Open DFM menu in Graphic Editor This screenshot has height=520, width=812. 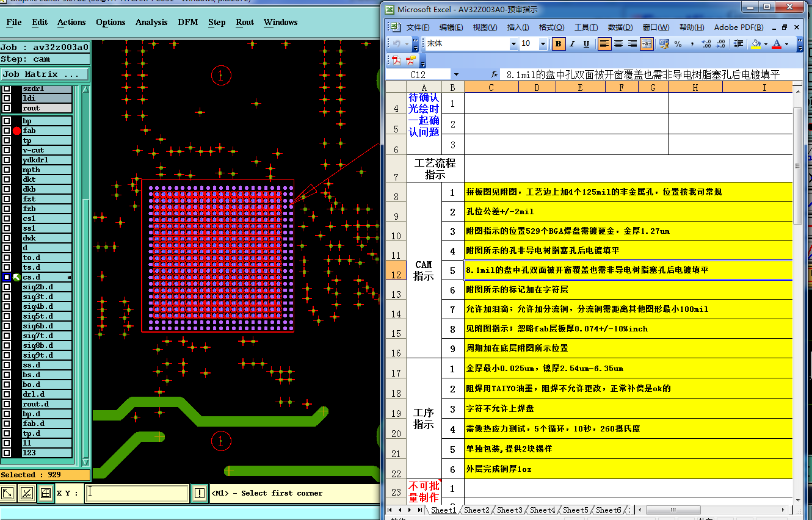pyautogui.click(x=188, y=22)
